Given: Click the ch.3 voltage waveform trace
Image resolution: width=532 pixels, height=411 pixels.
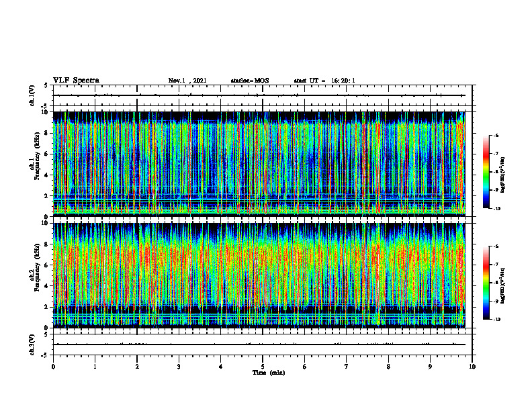Looking at the screenshot, I should tap(259, 345).
